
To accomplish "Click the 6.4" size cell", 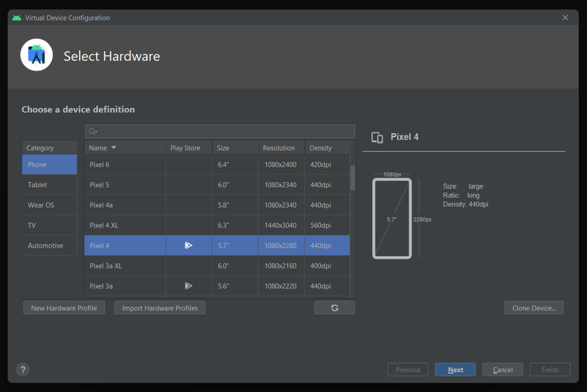I will [x=235, y=164].
